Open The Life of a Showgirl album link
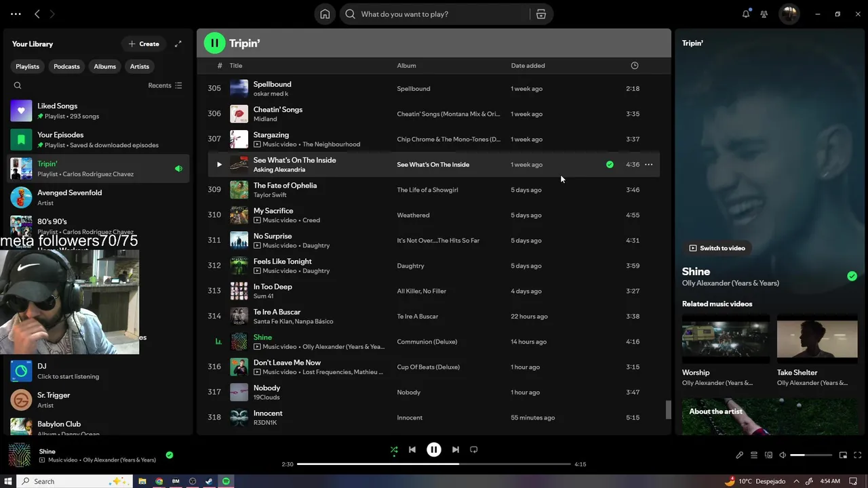This screenshot has height=488, width=868. [427, 190]
